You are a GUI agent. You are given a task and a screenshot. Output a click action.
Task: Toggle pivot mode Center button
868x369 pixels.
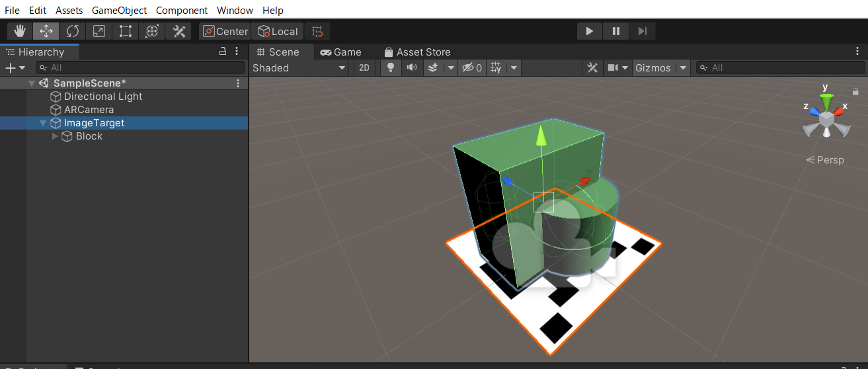click(x=225, y=31)
